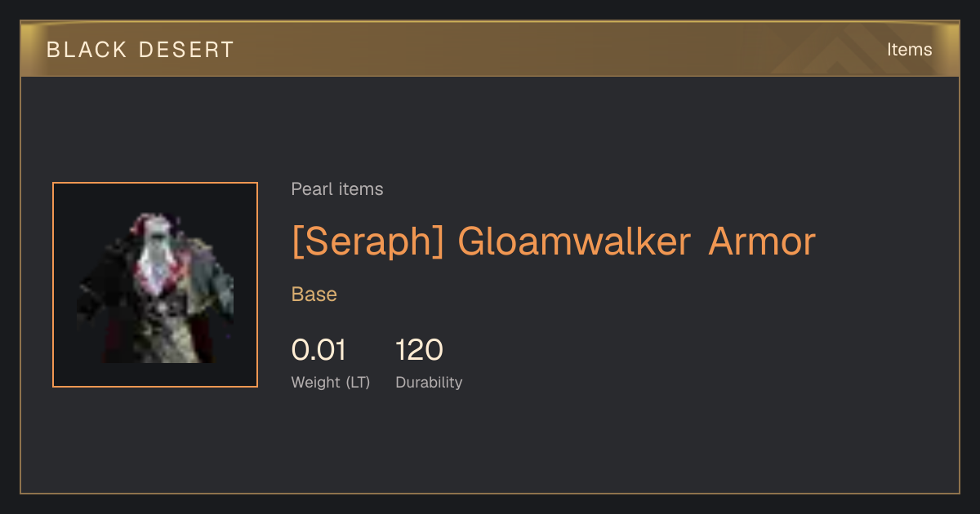Click the Durability label
This screenshot has width=980, height=514.
[x=429, y=383]
